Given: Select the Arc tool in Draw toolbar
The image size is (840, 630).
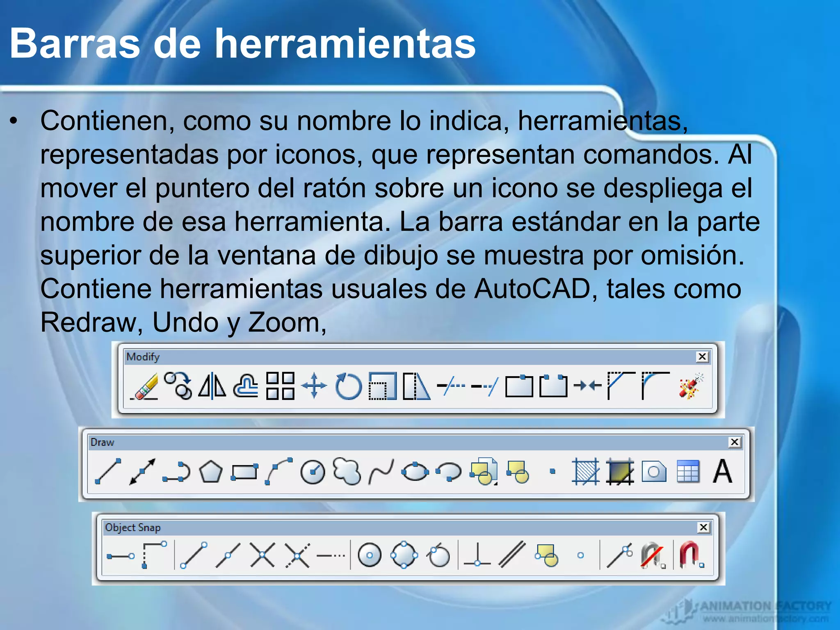Looking at the screenshot, I should 278,471.
